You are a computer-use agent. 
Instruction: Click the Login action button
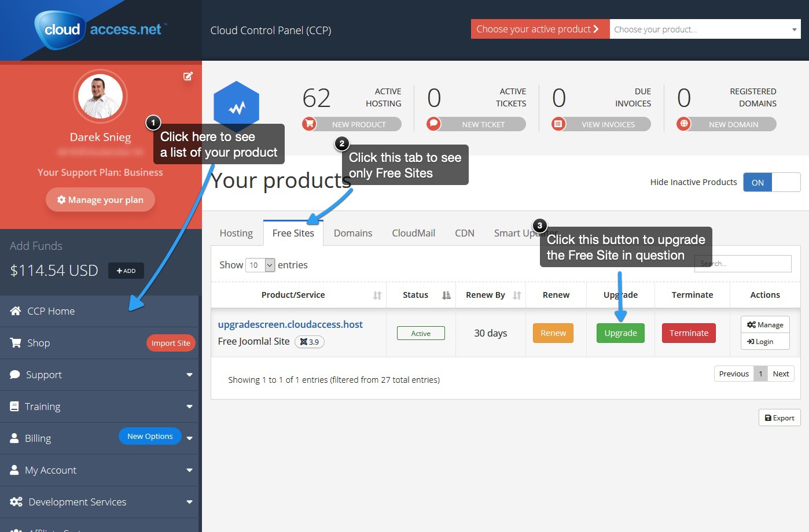pyautogui.click(x=765, y=342)
